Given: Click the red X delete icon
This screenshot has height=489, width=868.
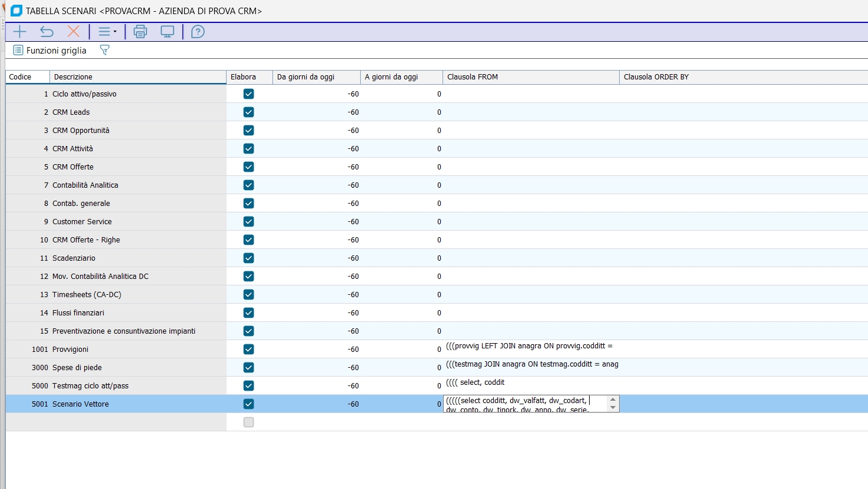Looking at the screenshot, I should tap(74, 32).
